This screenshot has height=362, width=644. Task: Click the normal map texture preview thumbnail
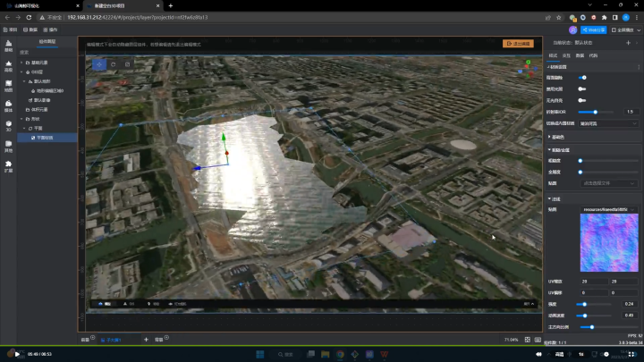[609, 242]
